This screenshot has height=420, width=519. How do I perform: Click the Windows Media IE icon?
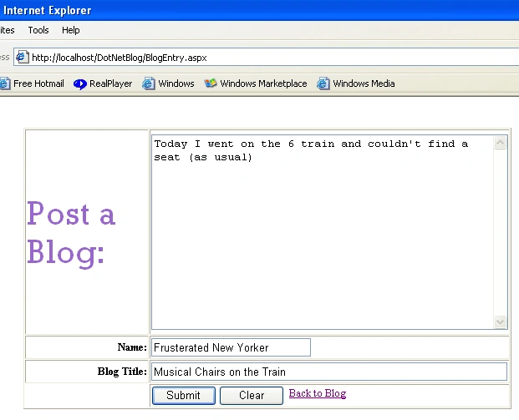323,83
